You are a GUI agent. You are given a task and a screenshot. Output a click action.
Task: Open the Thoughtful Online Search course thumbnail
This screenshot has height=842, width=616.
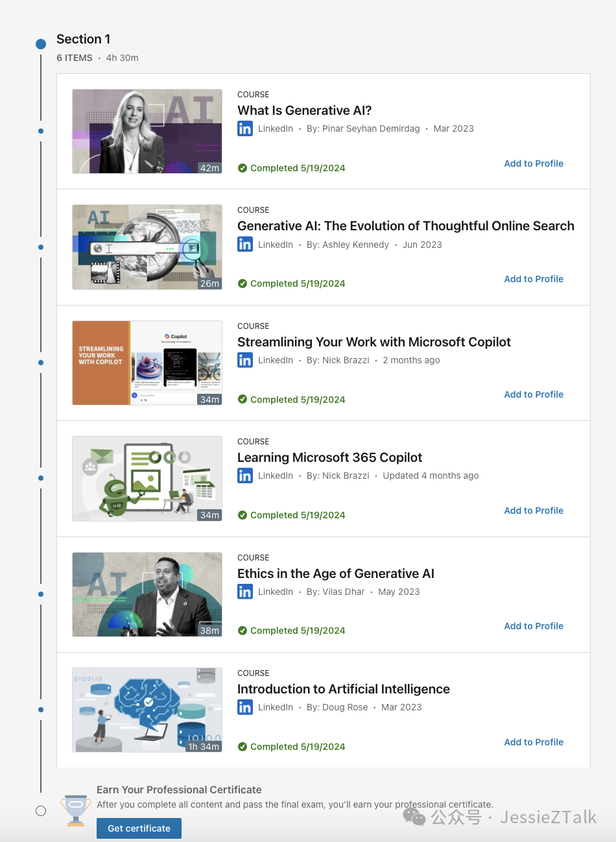click(x=147, y=247)
